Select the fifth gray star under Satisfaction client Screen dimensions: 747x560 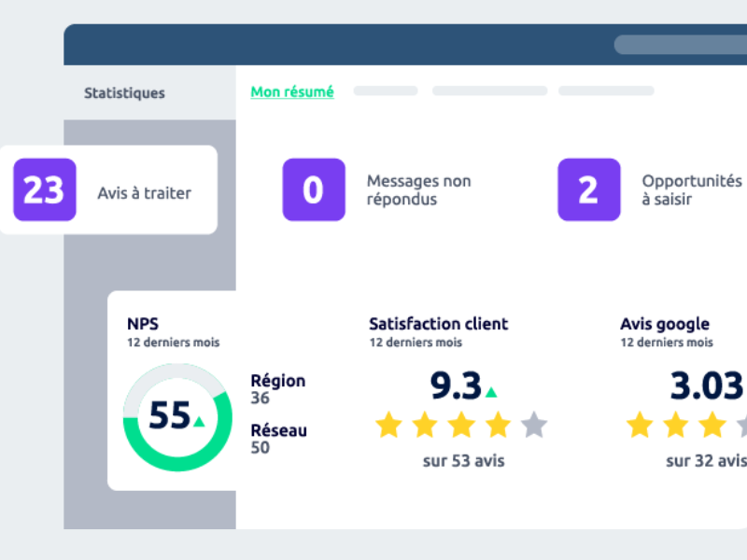pos(534,426)
